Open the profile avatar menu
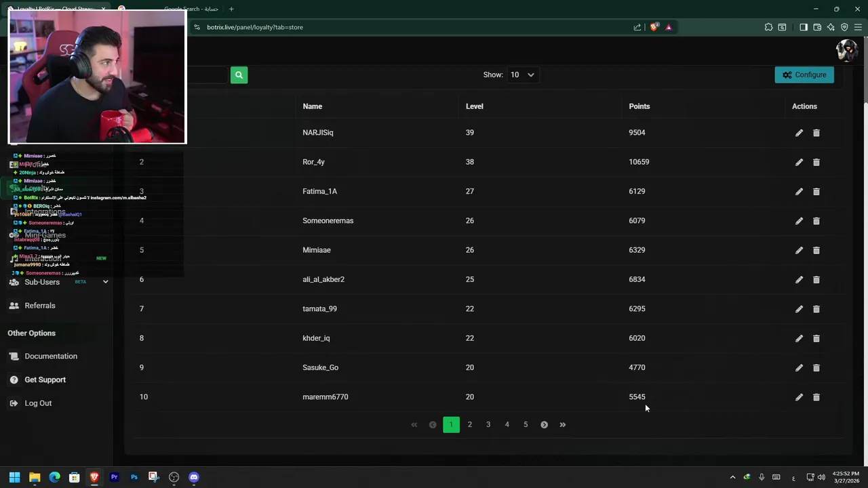Viewport: 868px width, 488px height. tap(846, 50)
